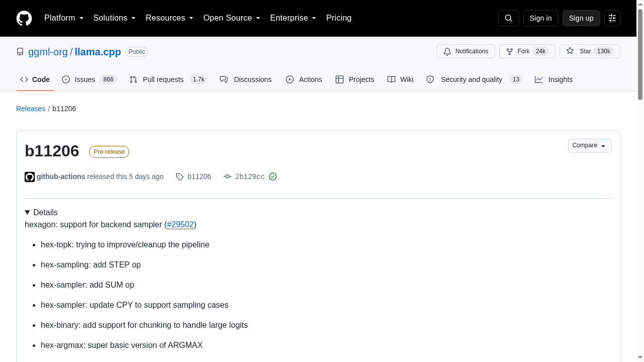Open the llama.cpp repository link
The height and width of the screenshot is (362, 644).
98,52
